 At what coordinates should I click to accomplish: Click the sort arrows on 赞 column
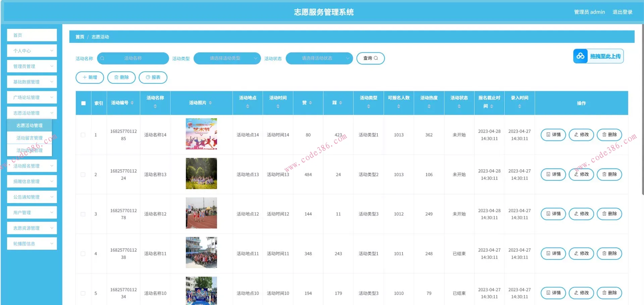[x=310, y=103]
